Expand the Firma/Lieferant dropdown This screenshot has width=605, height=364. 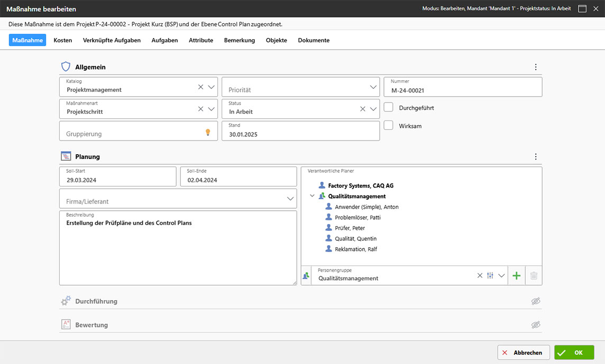[290, 199]
